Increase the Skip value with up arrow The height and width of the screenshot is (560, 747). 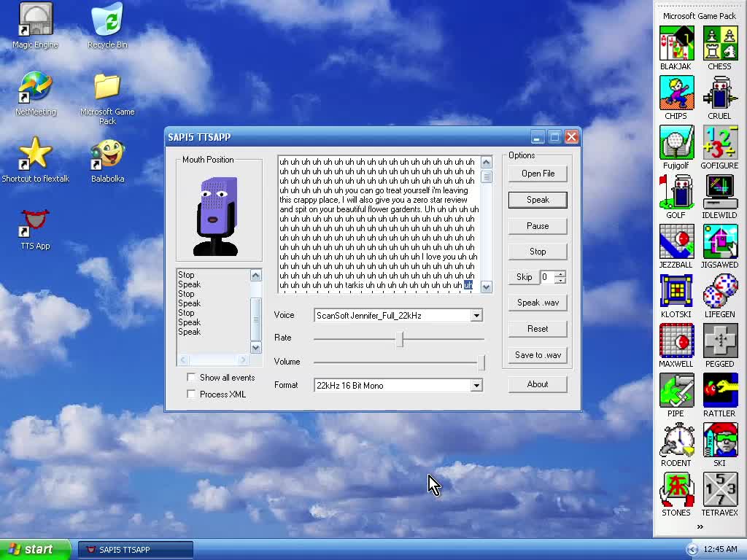[x=560, y=274]
